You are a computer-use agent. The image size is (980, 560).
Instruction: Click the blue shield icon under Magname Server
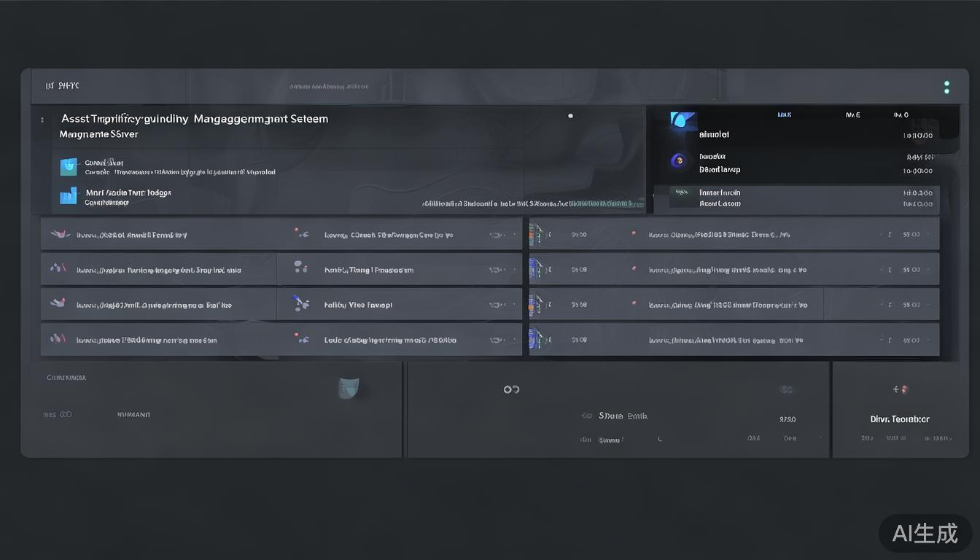coord(68,167)
